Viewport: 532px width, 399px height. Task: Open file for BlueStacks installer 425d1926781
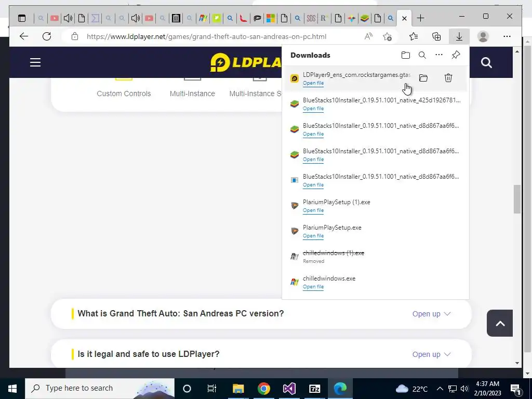tap(313, 109)
